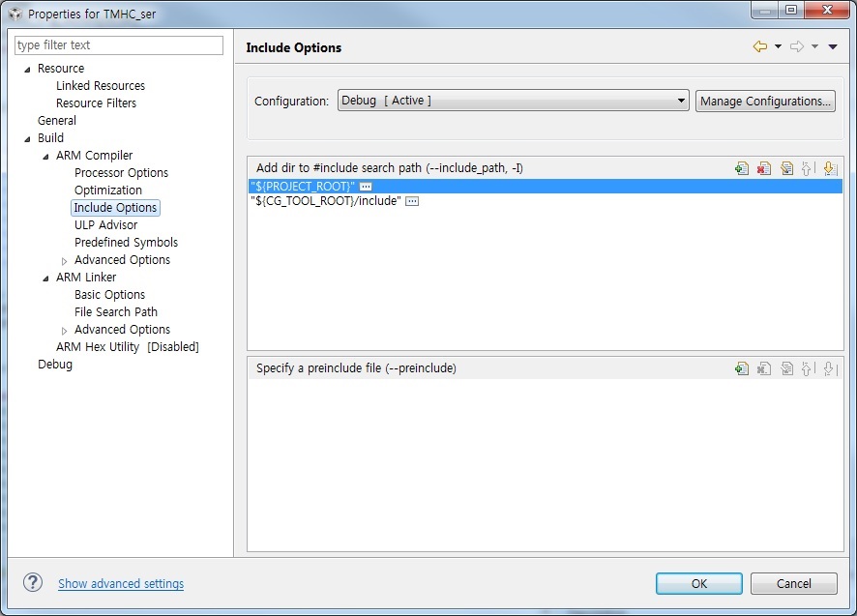Close the Properties for TMHC_ser window
The width and height of the screenshot is (857, 616).
pyautogui.click(x=827, y=11)
